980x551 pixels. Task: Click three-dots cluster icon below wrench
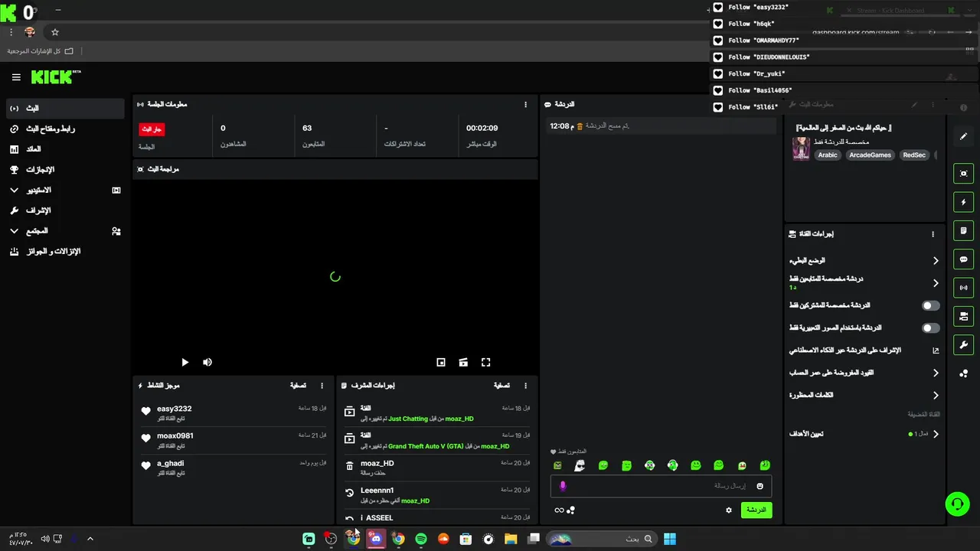[x=963, y=373]
